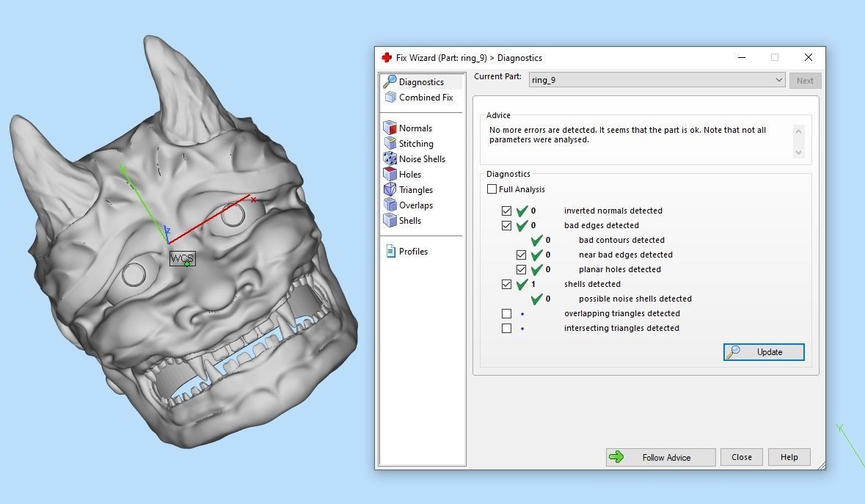This screenshot has width=865, height=504.
Task: Enable overlapping triangles detected checkbox
Action: [x=506, y=313]
